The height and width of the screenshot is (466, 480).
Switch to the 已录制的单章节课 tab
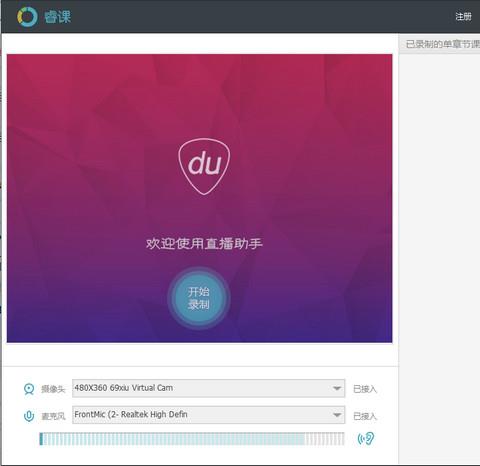442,44
